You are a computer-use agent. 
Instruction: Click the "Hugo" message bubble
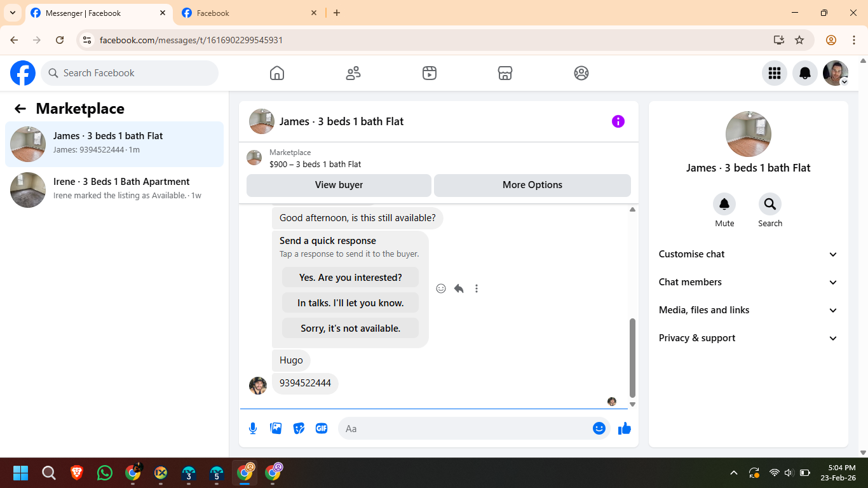coord(291,360)
